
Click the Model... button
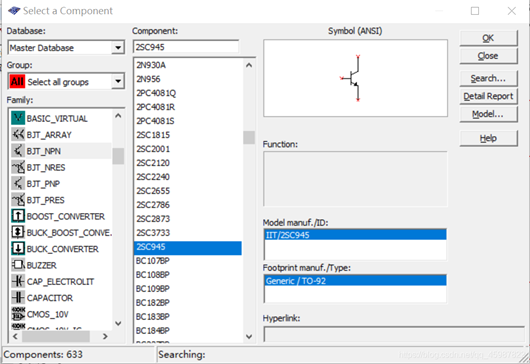point(488,114)
